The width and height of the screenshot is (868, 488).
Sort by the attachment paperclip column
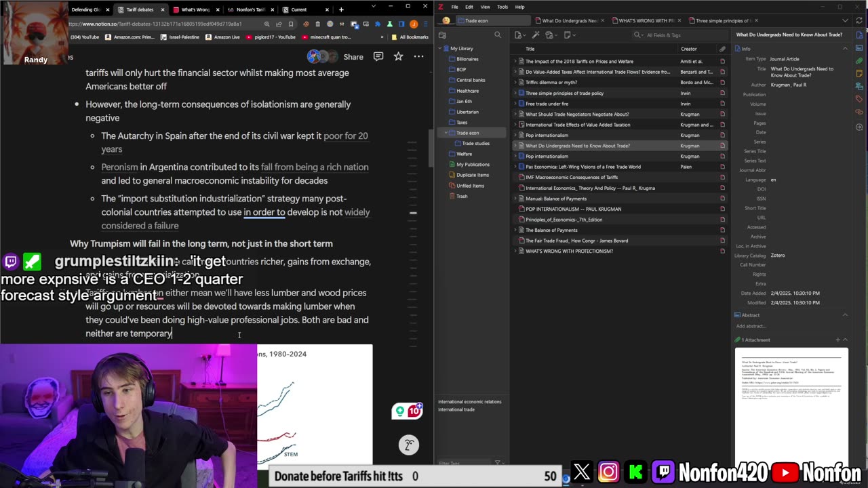722,49
